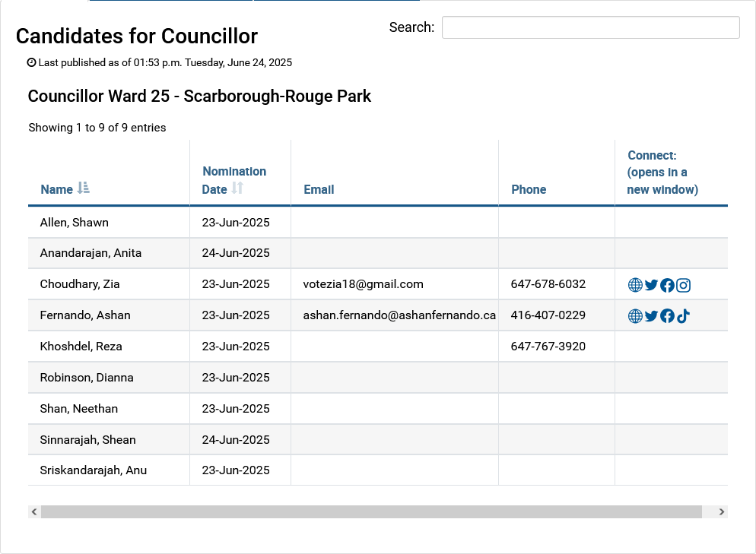The width and height of the screenshot is (756, 554).
Task: Click phone number 647-767-3920 for Khoshdel
Action: tap(548, 347)
